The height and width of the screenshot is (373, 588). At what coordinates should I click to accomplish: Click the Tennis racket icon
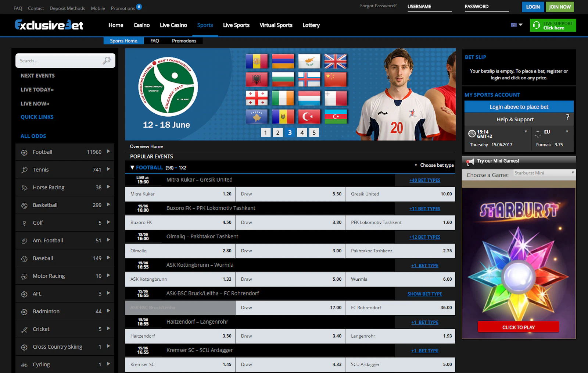tap(24, 170)
